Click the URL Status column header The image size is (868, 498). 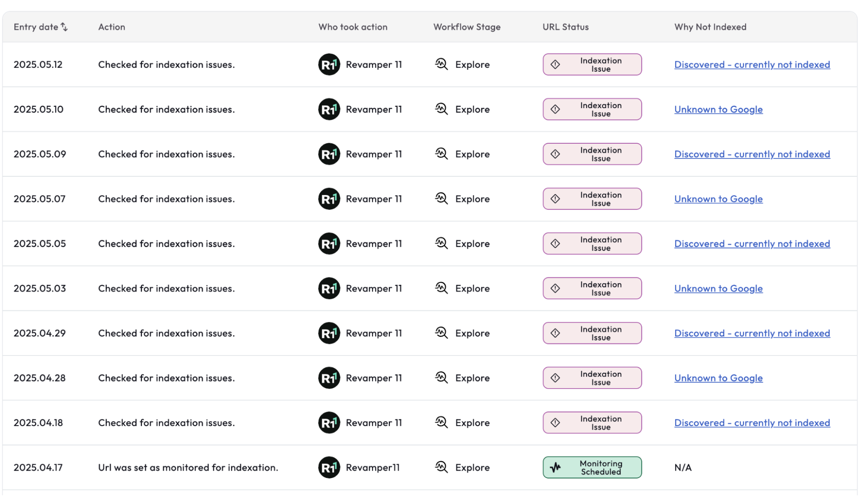[565, 27]
